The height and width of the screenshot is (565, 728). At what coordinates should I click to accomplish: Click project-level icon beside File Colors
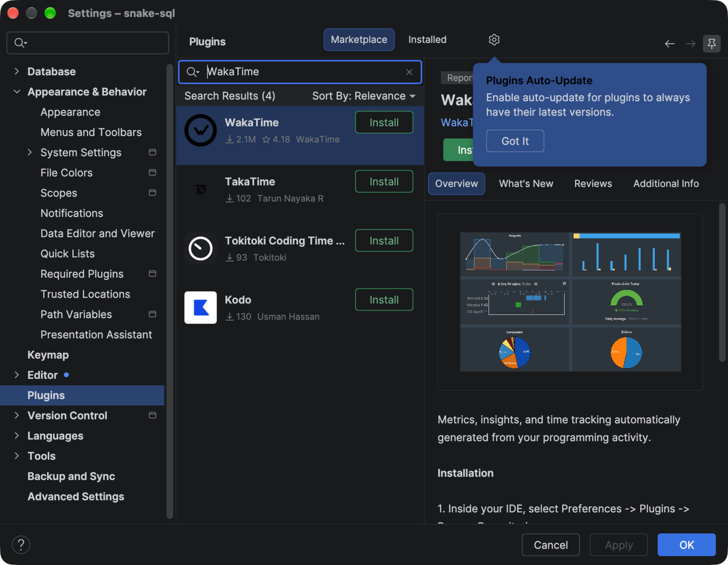coord(152,173)
